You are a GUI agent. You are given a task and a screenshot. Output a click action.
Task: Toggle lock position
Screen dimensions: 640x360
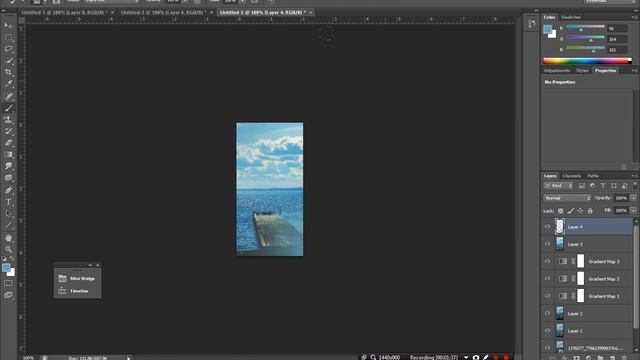580,211
